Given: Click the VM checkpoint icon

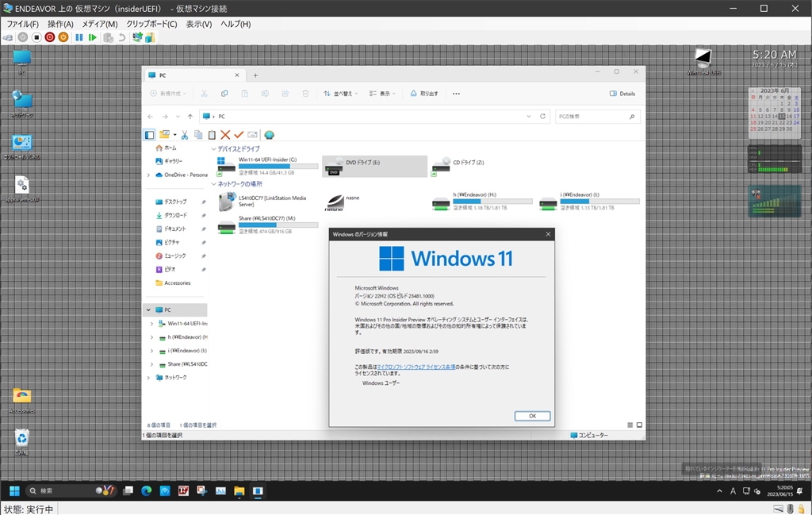Looking at the screenshot, I should [108, 37].
